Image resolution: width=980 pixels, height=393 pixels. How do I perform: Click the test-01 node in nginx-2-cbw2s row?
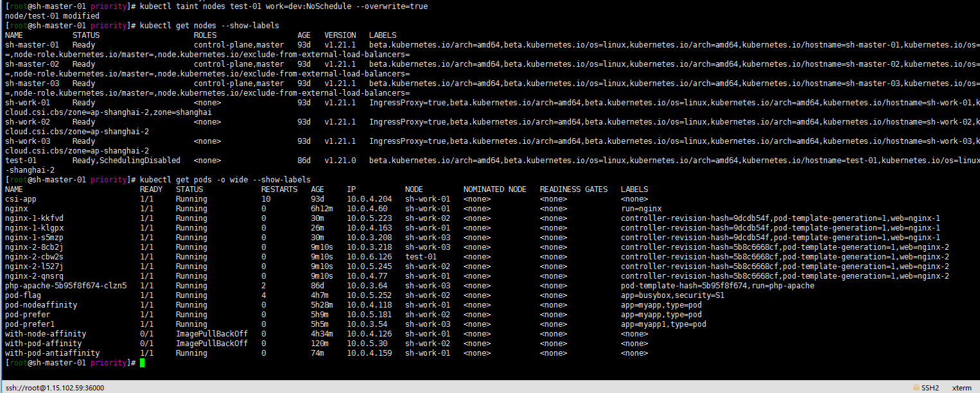point(421,256)
